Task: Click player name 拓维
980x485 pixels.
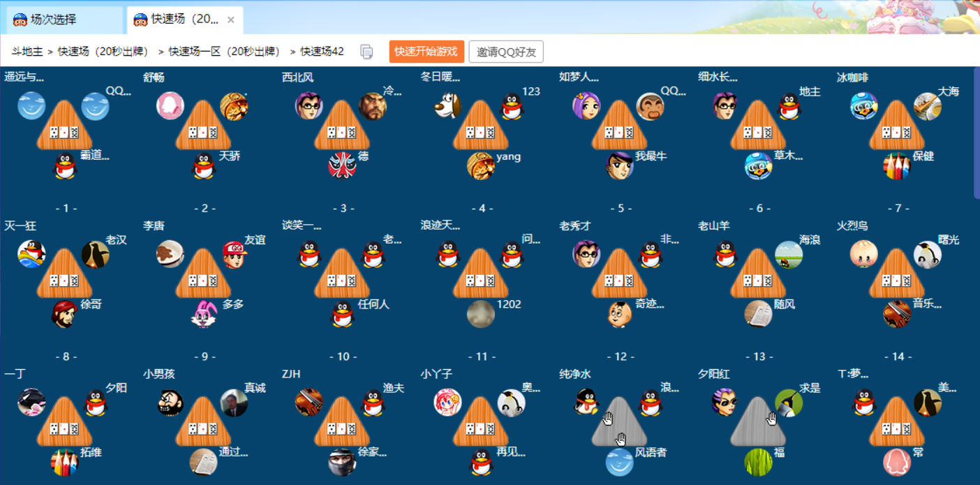Action: pyautogui.click(x=91, y=452)
